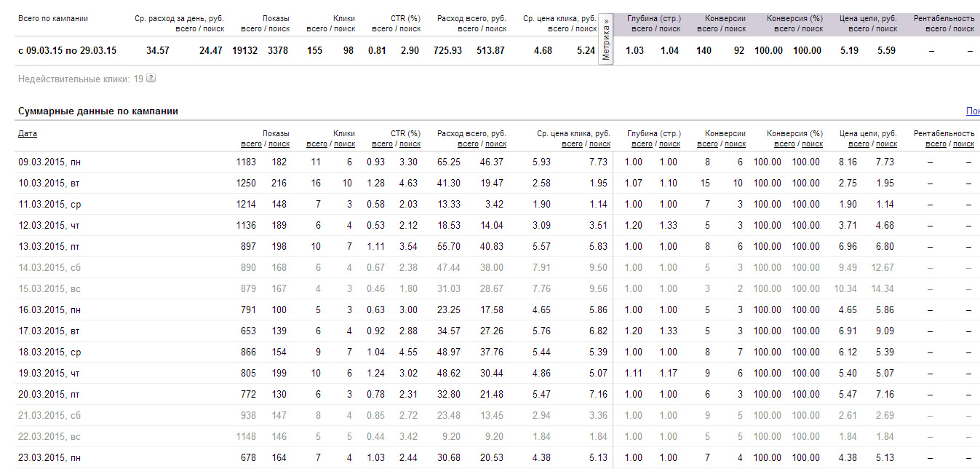Sort by Цена цели, руб. всего link
This screenshot has width=980, height=469.
click(859, 144)
